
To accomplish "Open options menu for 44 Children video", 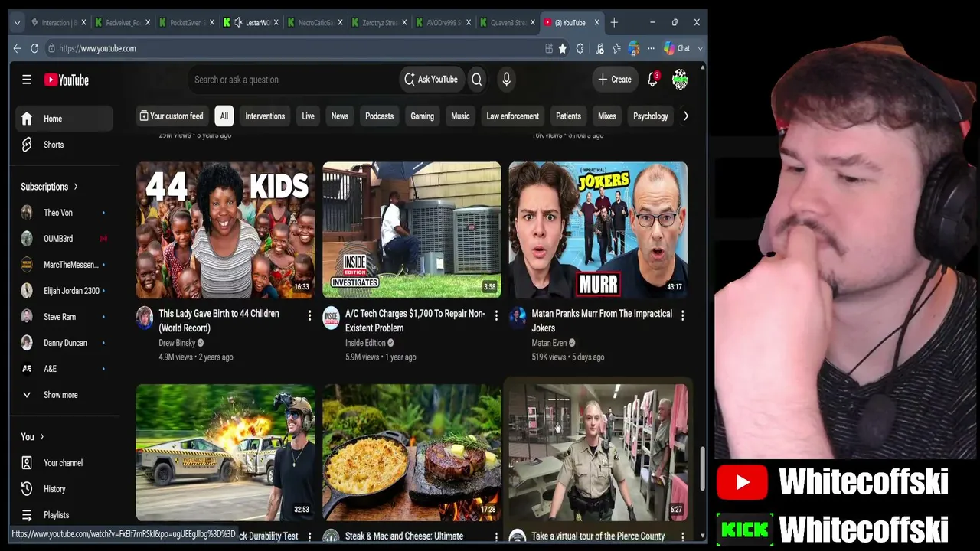I will point(309,315).
